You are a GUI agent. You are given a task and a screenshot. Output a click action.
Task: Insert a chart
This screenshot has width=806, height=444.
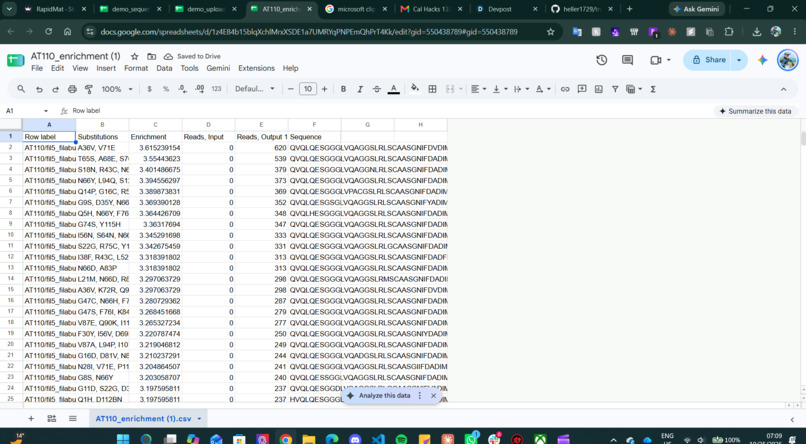598,89
